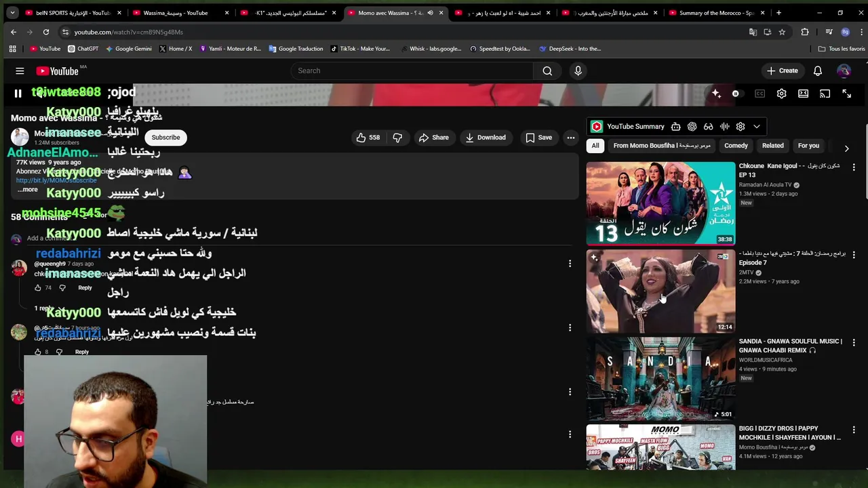Like the video with 558 likes
The image size is (868, 488).
point(368,138)
